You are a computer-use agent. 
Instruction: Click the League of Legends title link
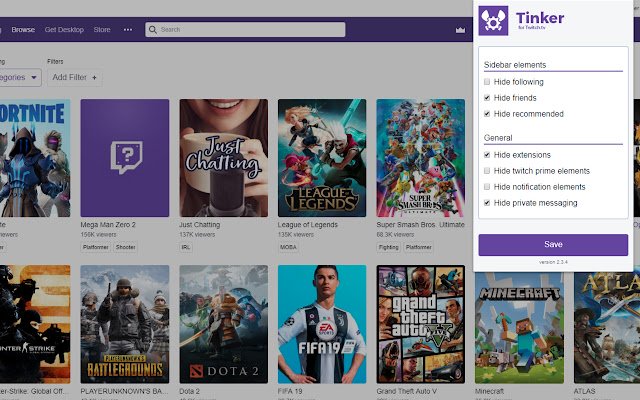tap(308, 224)
